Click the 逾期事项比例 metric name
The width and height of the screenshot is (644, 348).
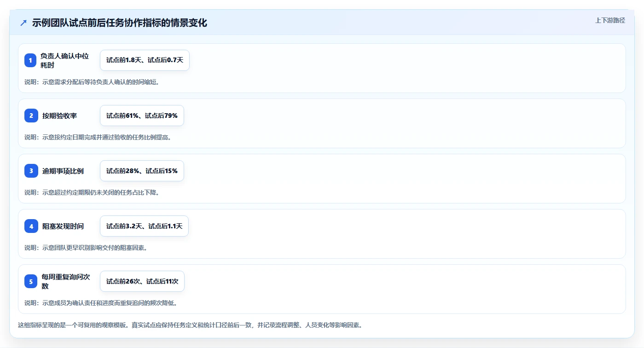pyautogui.click(x=63, y=171)
